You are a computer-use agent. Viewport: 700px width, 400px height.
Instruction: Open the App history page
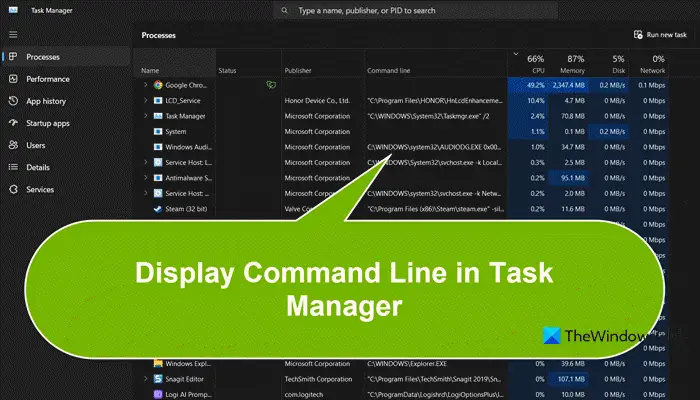coord(66,101)
